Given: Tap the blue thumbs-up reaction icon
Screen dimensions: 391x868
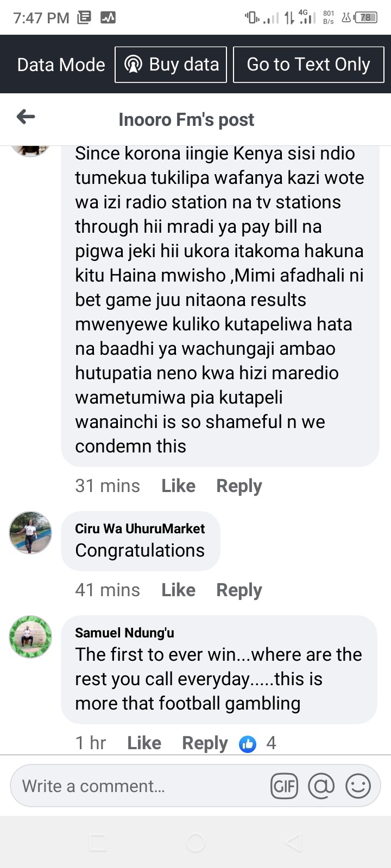Looking at the screenshot, I should (248, 744).
